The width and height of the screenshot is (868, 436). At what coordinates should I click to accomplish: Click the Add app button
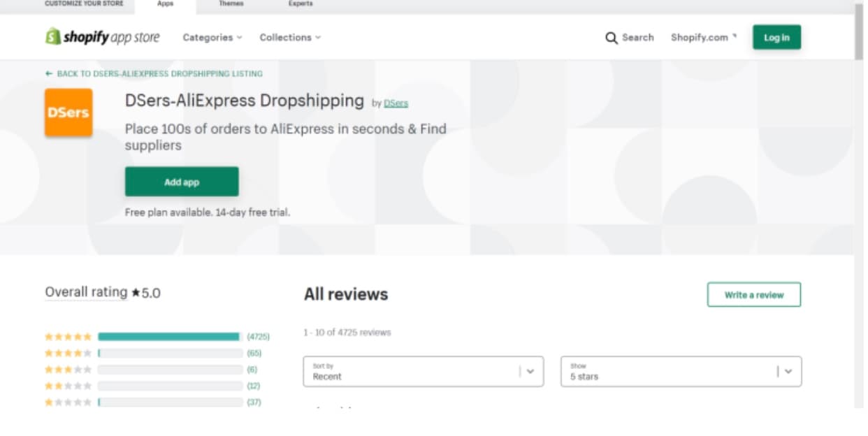point(182,181)
